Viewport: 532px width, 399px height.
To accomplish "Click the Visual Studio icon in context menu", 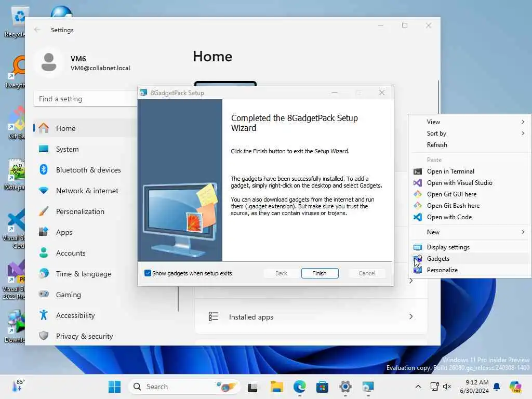I will (418, 183).
